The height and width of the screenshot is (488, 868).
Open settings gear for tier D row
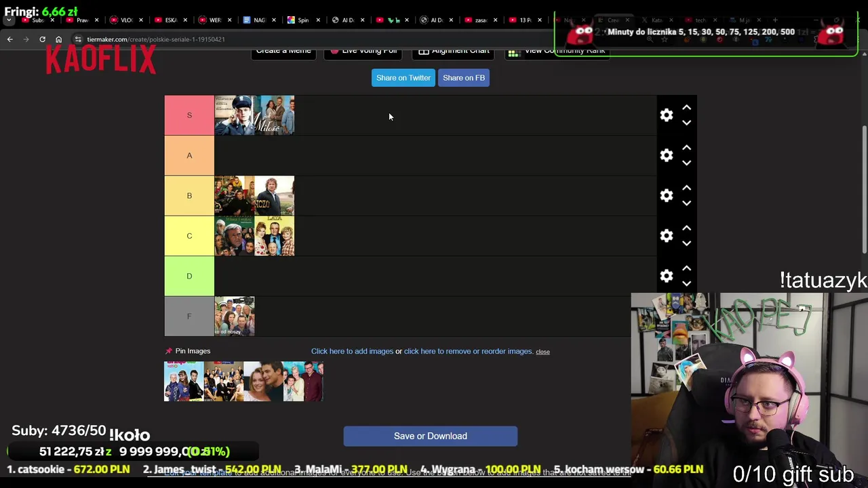click(667, 276)
